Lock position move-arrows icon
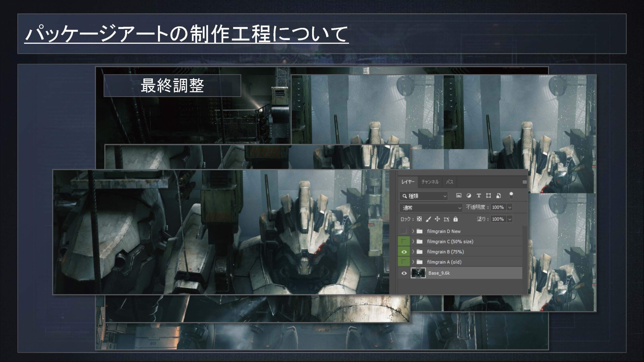Image resolution: width=644 pixels, height=362 pixels. 437,219
